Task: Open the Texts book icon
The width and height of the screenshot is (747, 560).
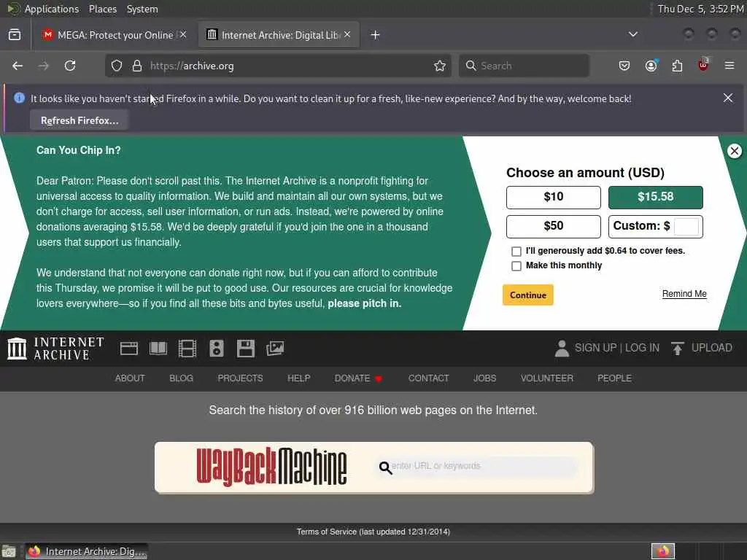Action: tap(158, 349)
